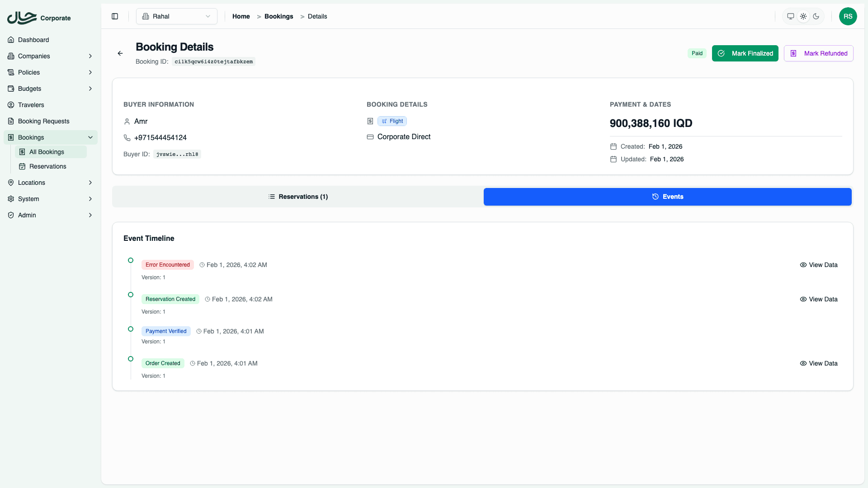The image size is (868, 488).
Task: Open the Rahal company dropdown
Action: click(x=177, y=16)
